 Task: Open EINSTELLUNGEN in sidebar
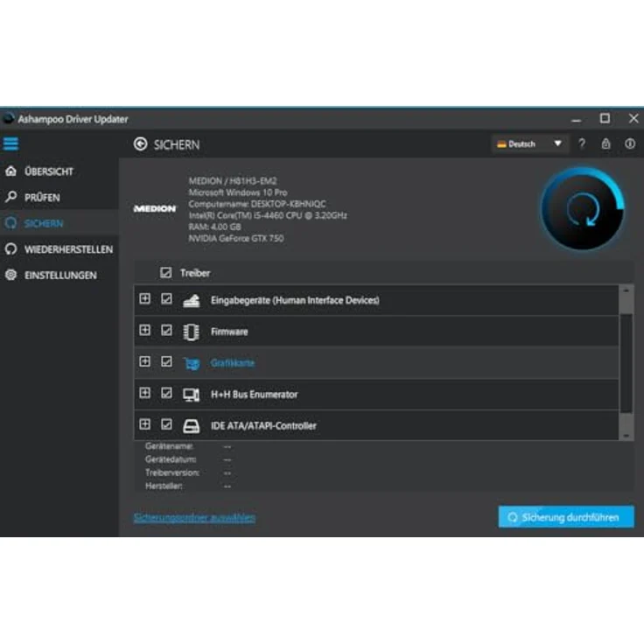[60, 275]
